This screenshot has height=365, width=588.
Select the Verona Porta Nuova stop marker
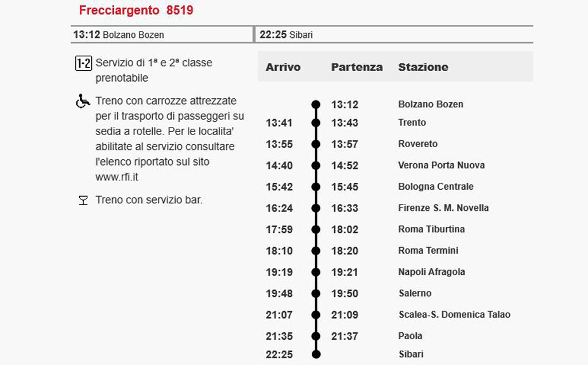click(316, 166)
